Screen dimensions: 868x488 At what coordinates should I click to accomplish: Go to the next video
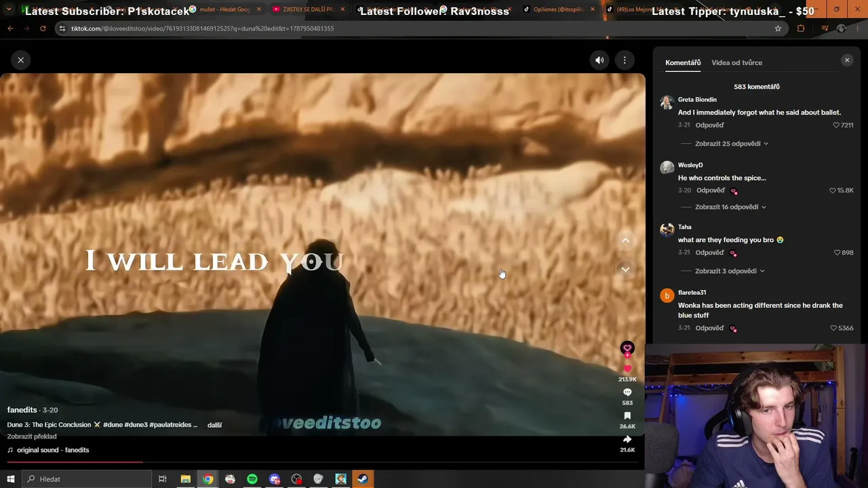click(625, 269)
